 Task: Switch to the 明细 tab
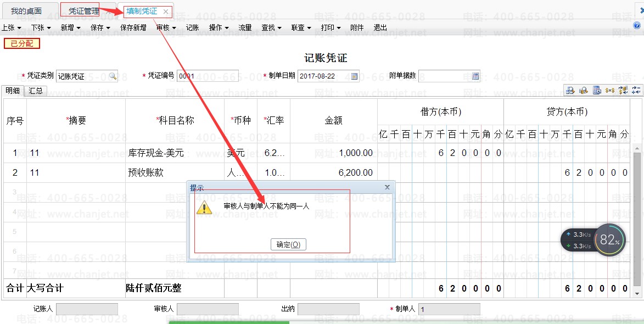point(12,91)
